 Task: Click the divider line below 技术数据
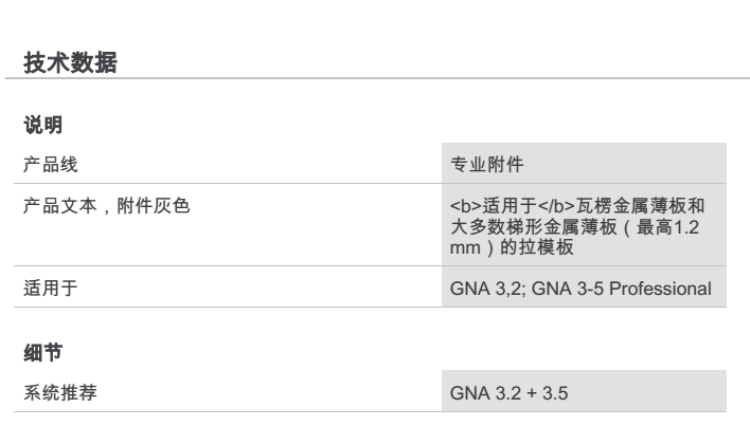pos(375,79)
